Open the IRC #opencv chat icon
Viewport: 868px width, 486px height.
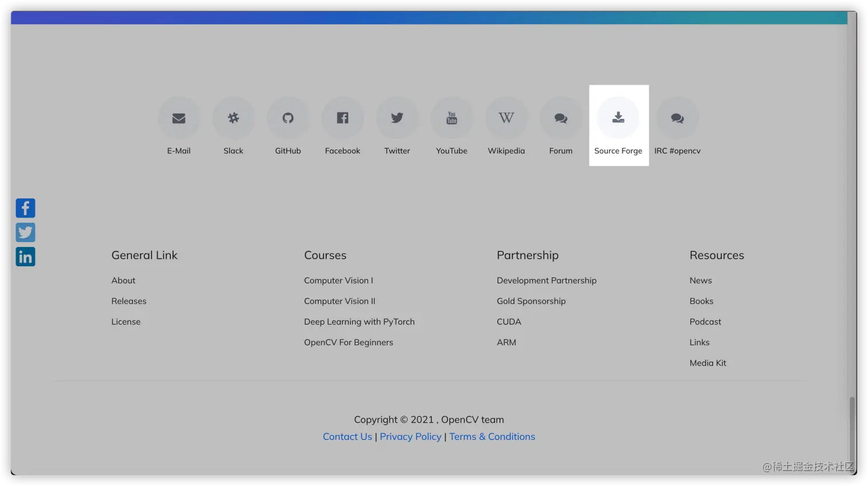[677, 118]
